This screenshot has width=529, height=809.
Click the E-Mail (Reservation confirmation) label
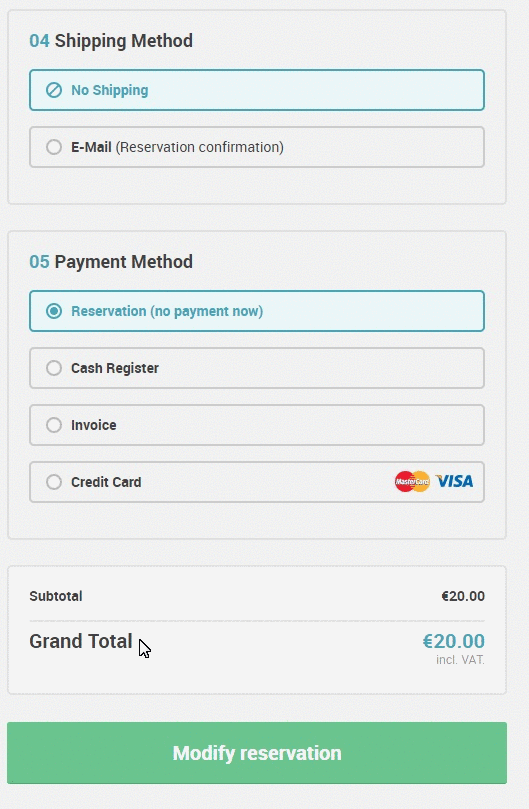coord(178,147)
